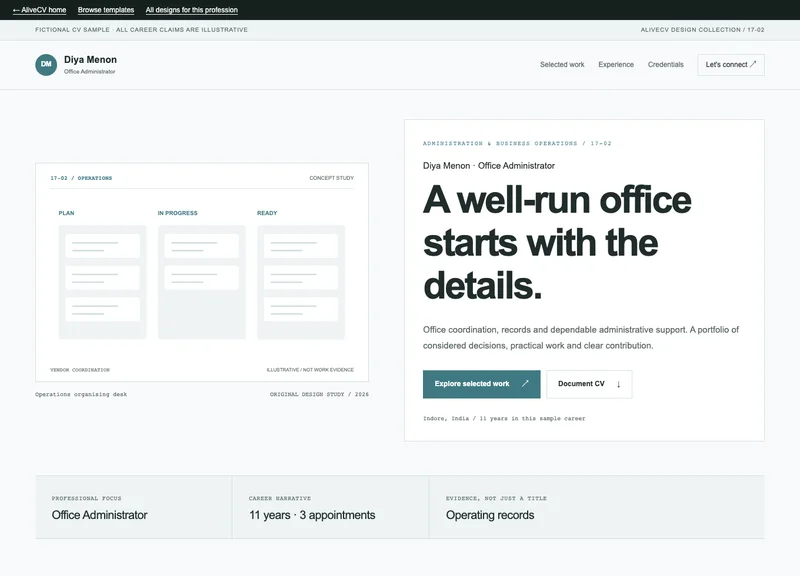The height and width of the screenshot is (576, 800).
Task: Click the Diya Menon · Office Administrator line in the hero card
Action: tap(489, 166)
